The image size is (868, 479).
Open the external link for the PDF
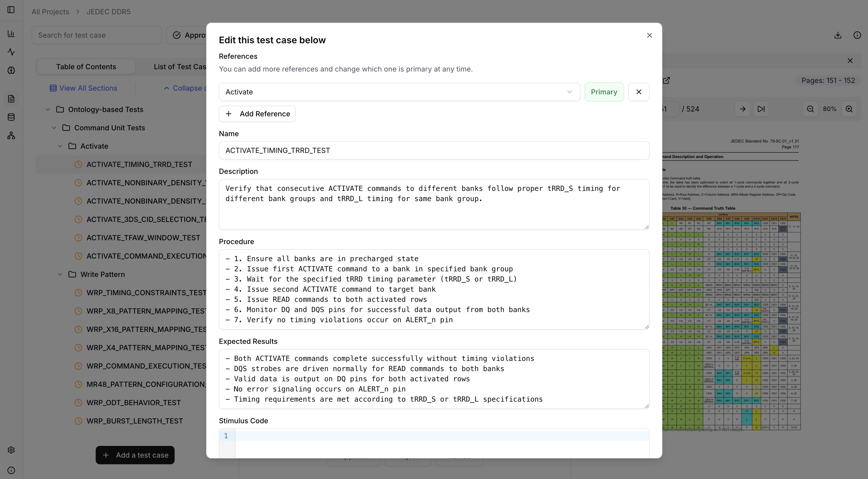(x=666, y=80)
